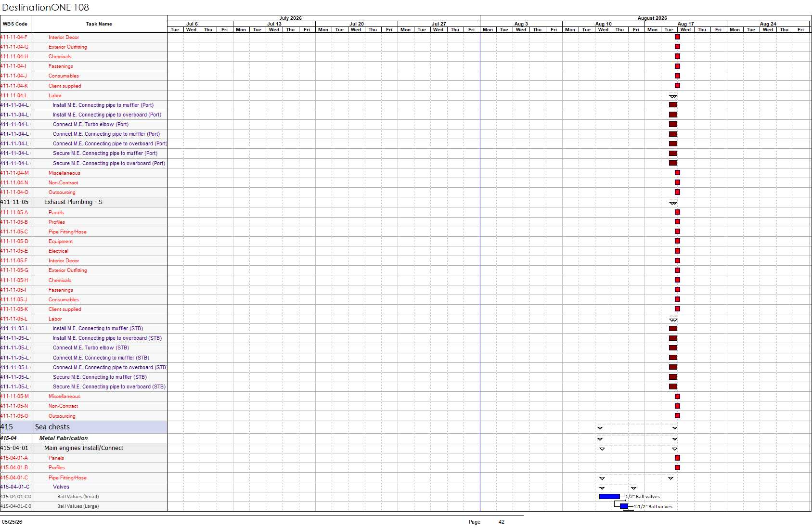Image resolution: width=812 pixels, height=528 pixels.
Task: Click the Task Name column header
Action: [99, 24]
